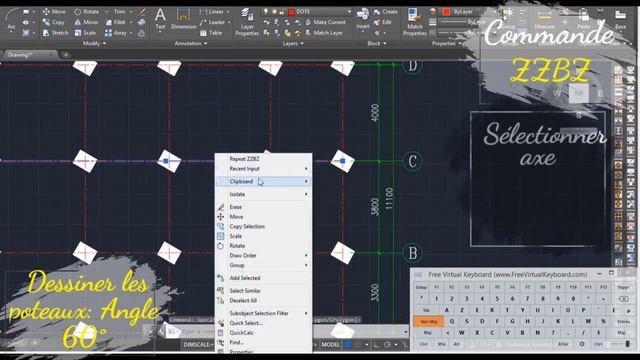Click the Entrée key on virtual keyboard
Image resolution: width=640 pixels, height=360 pixels.
[x=623, y=322]
